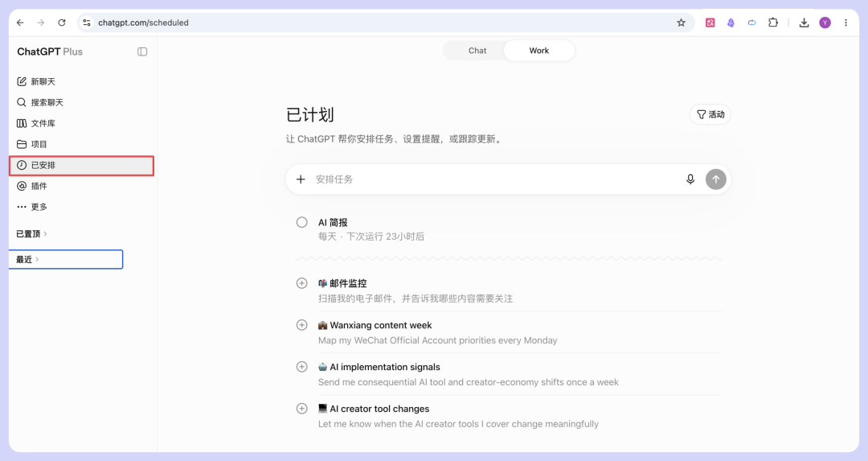Add AI implementation signals via its plus icon
The width and height of the screenshot is (868, 461).
pos(301,367)
